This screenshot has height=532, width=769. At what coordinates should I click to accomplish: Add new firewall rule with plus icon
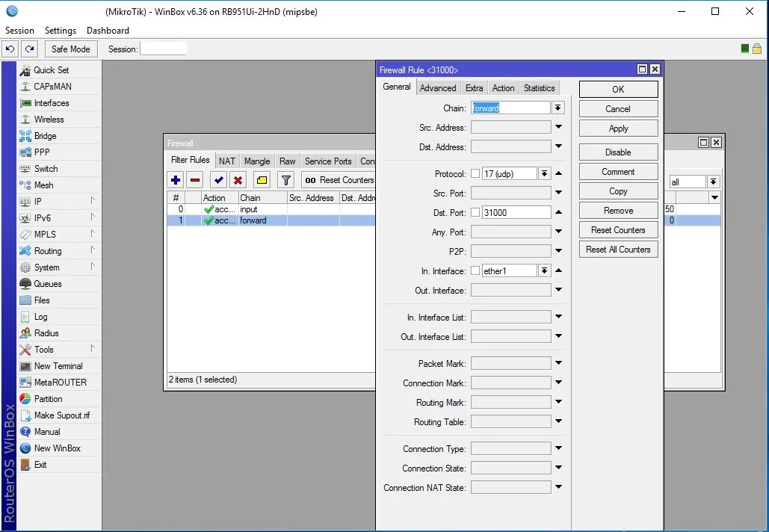tap(176, 180)
